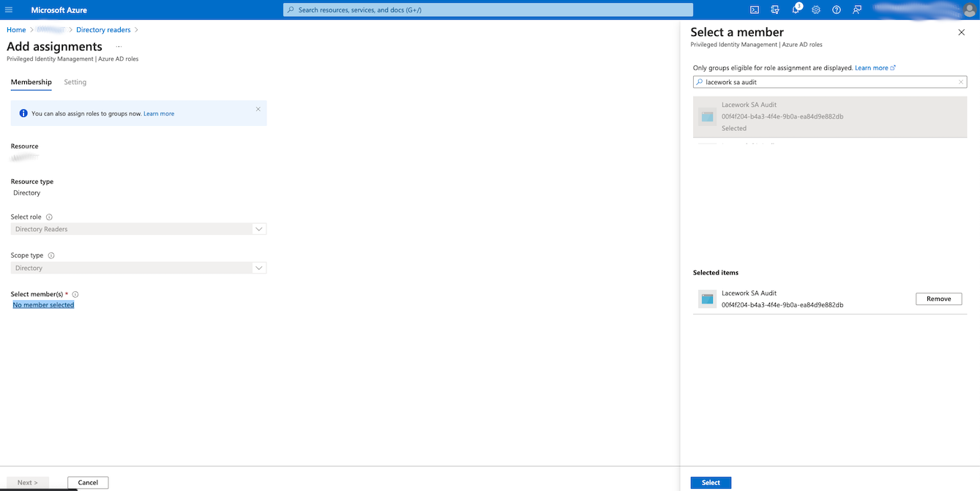980x491 pixels.
Task: Open the Directories and subscriptions filter icon
Action: (x=775, y=10)
